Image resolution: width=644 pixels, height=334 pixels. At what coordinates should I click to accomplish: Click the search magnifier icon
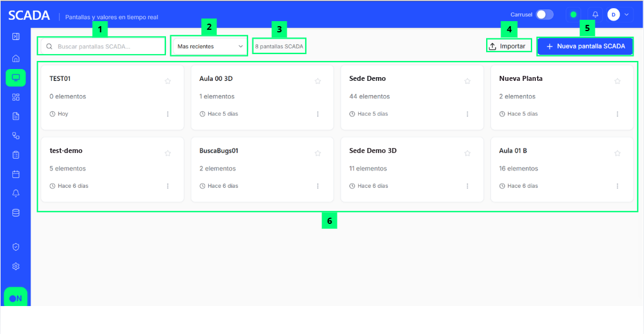49,47
